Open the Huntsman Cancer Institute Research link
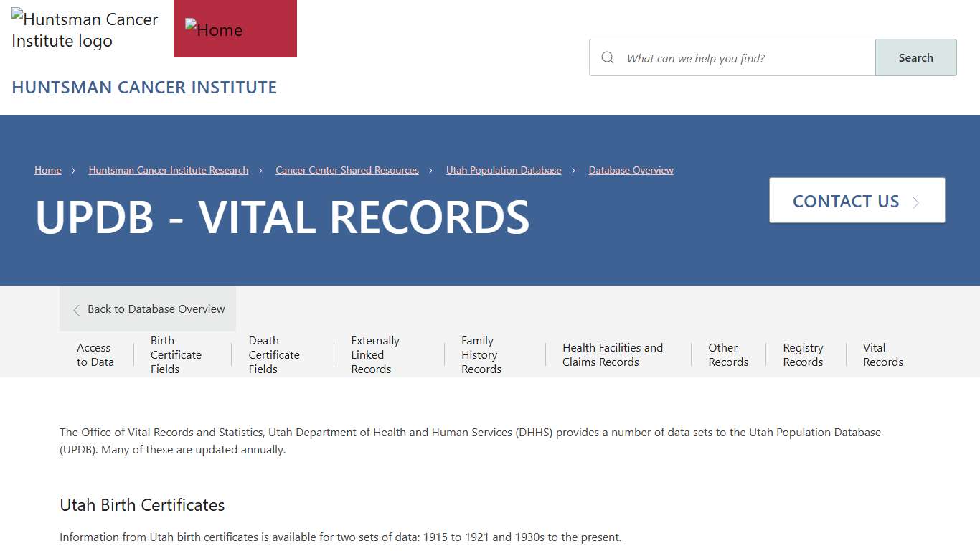The image size is (980, 551). [168, 170]
